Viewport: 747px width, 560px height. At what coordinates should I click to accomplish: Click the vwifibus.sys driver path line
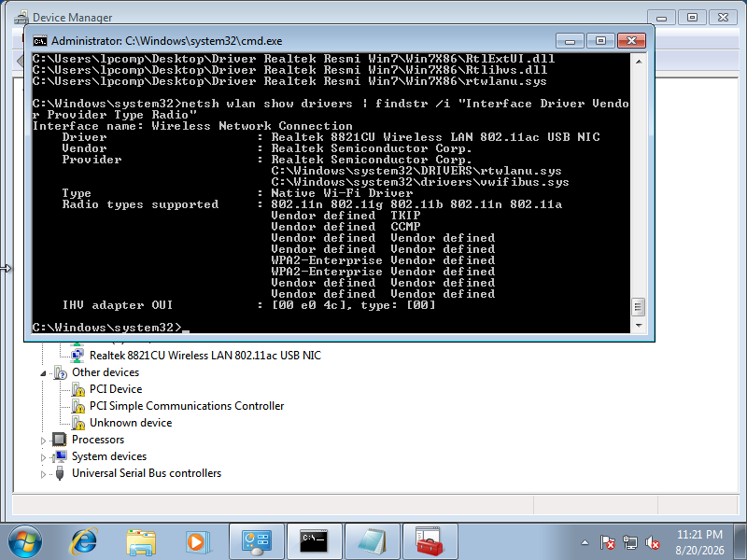coord(420,182)
